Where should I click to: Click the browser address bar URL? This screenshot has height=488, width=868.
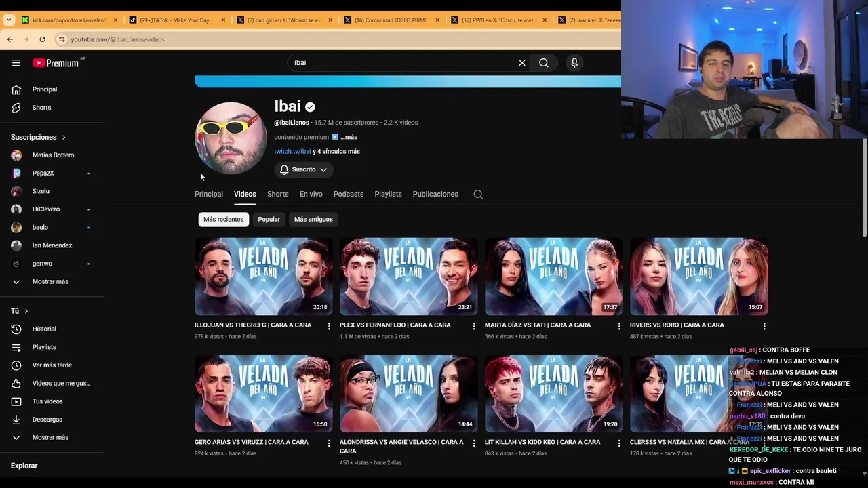pyautogui.click(x=117, y=39)
